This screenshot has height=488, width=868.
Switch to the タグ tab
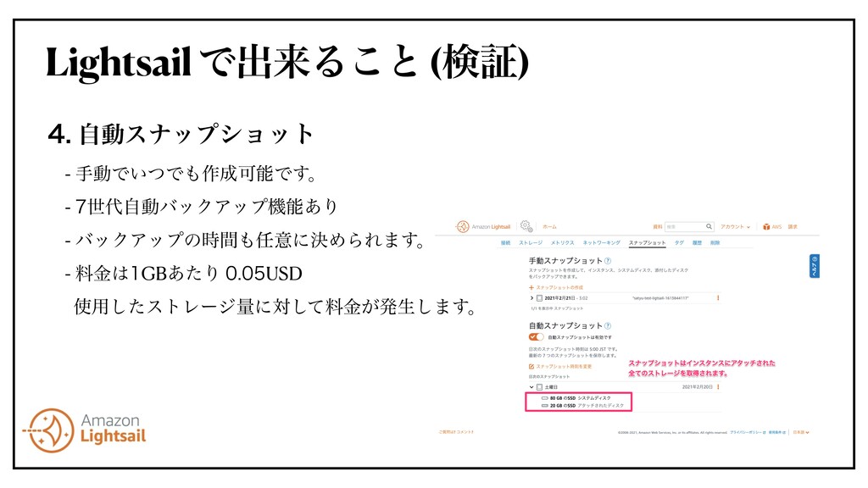[x=679, y=243]
